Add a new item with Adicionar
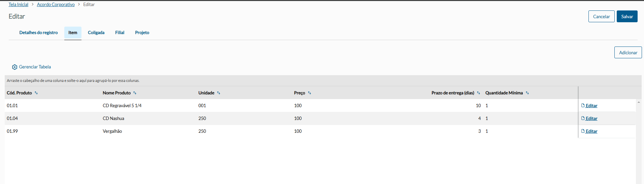The image size is (644, 184). [x=628, y=53]
